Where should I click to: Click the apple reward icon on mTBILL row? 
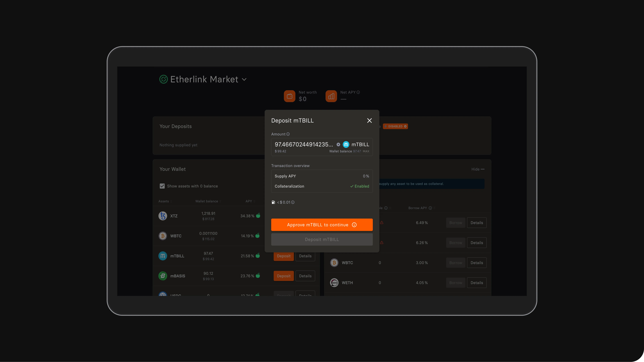[x=258, y=255]
